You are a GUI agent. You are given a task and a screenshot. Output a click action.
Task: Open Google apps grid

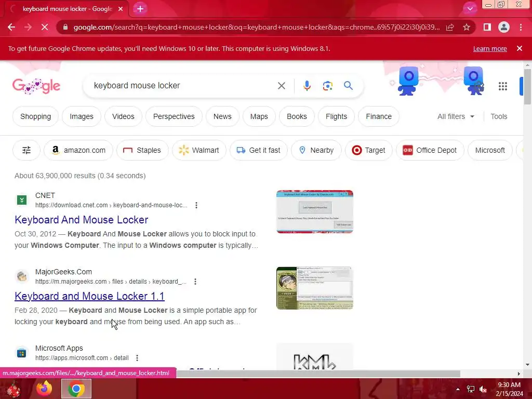click(503, 86)
